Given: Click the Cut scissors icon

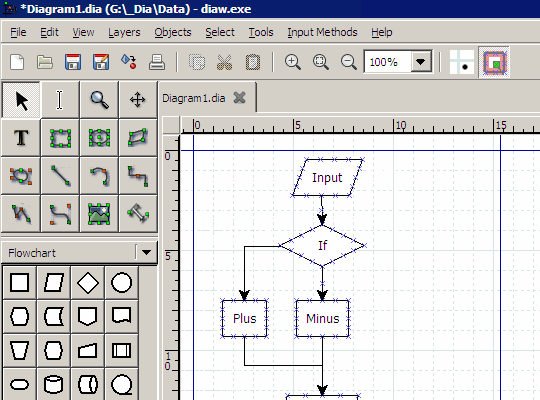Looking at the screenshot, I should 225,62.
